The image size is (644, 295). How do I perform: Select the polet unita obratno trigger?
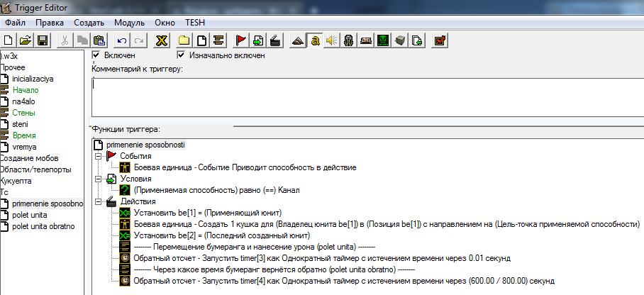[x=43, y=226]
